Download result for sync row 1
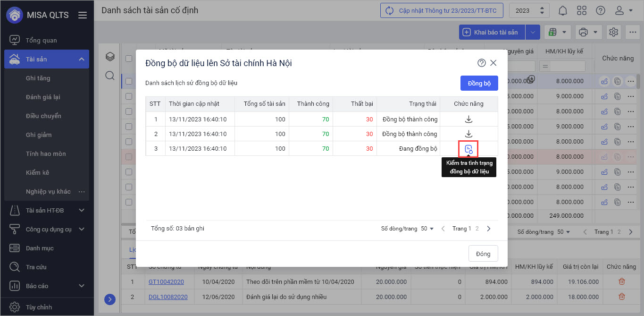This screenshot has height=316, width=644. pos(468,119)
